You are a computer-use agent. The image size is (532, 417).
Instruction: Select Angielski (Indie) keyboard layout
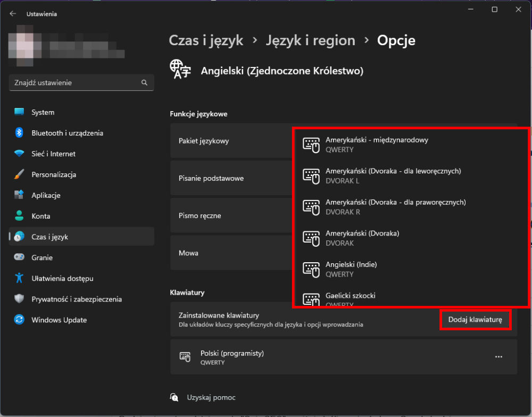coord(351,269)
